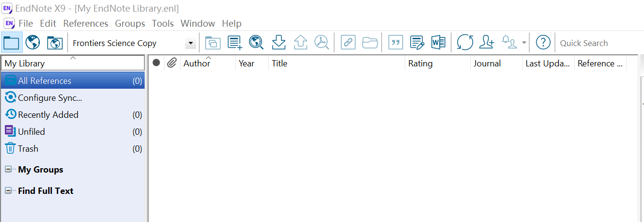The image size is (644, 222).
Task: Collapse Find Full Text group set
Action: (x=8, y=191)
